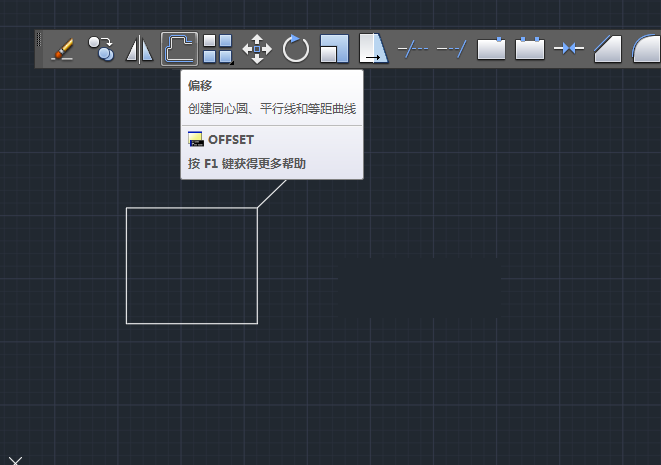Image resolution: width=661 pixels, height=465 pixels.
Task: Activate the Rotate tool
Action: [x=296, y=48]
